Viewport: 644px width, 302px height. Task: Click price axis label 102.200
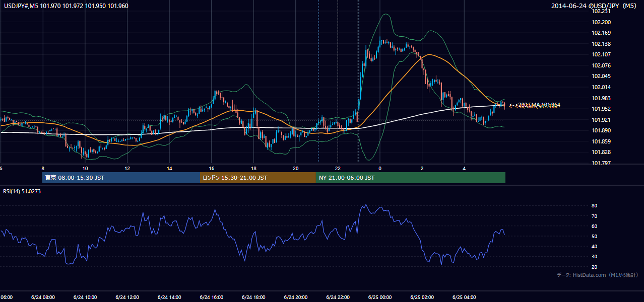(602, 22)
